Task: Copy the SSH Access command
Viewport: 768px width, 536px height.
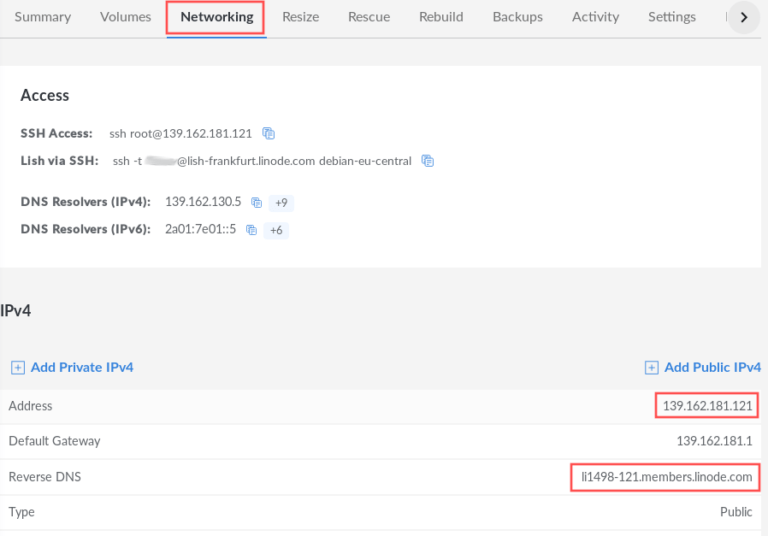Action: pos(268,133)
